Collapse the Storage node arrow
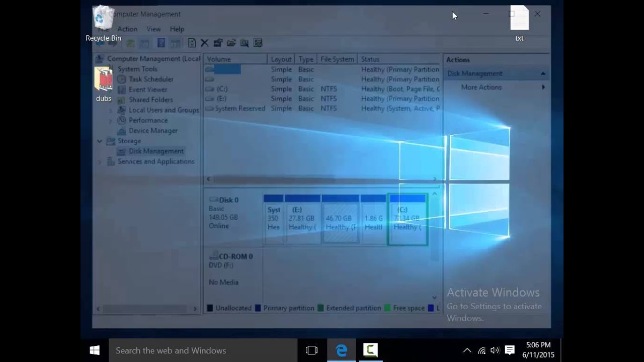Screen dimensions: 644x362 coord(100,141)
